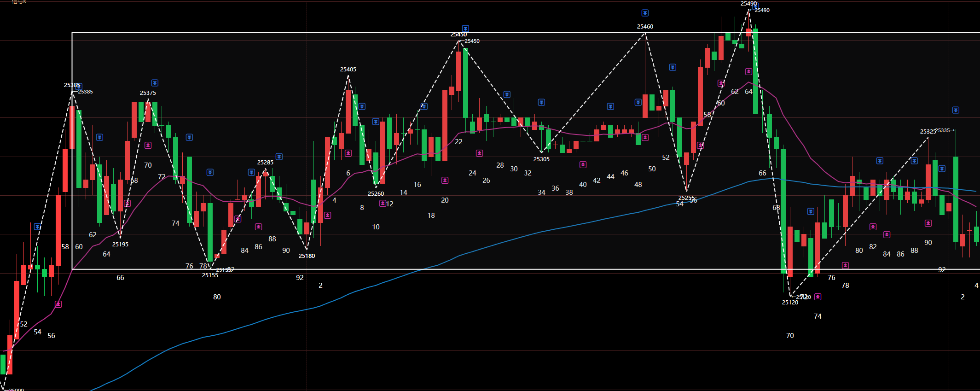Select the 25305 trough price label
Image resolution: width=980 pixels, height=391 pixels.
tap(541, 159)
